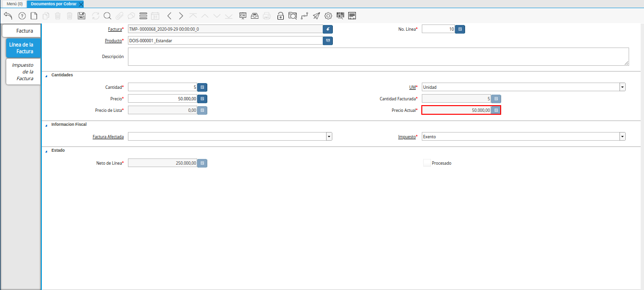Open the help icon in toolbar
644x290 pixels.
tap(22, 16)
